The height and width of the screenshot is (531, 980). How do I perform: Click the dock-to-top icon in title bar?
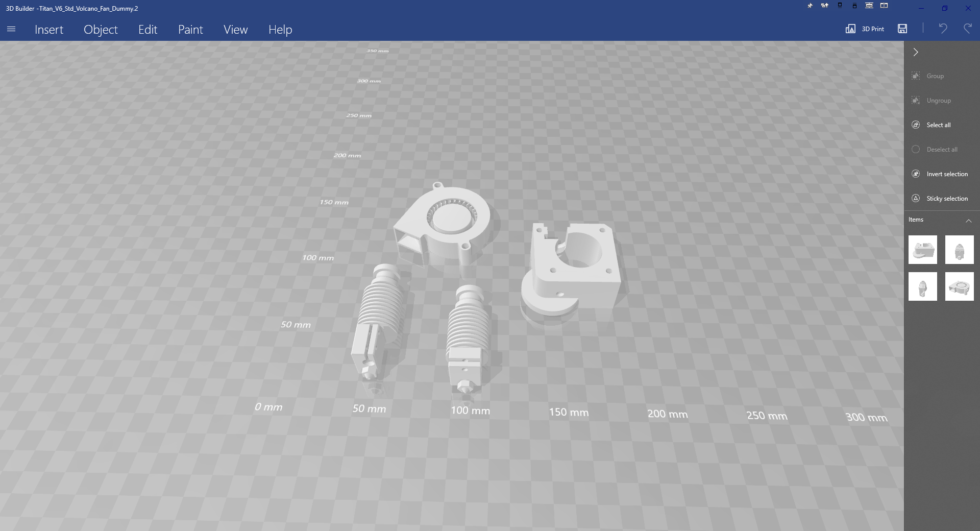pyautogui.click(x=840, y=6)
